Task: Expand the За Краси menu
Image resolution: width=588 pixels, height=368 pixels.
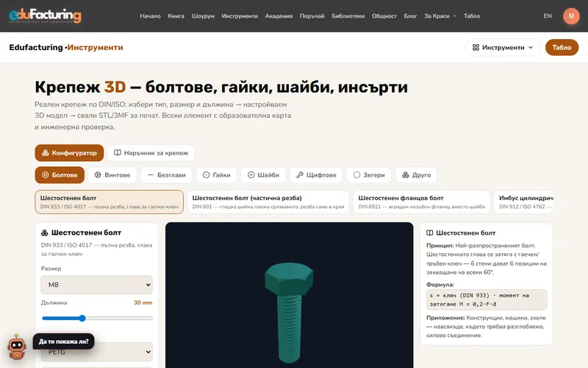Action: (440, 16)
